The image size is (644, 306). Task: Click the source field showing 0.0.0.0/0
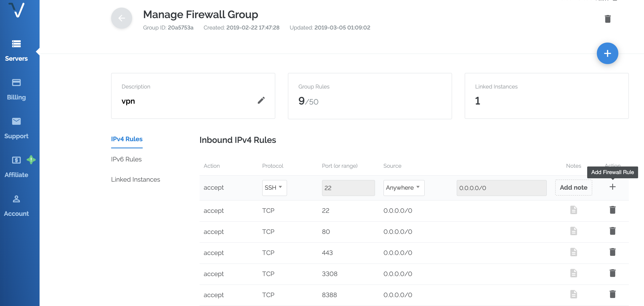tap(502, 188)
